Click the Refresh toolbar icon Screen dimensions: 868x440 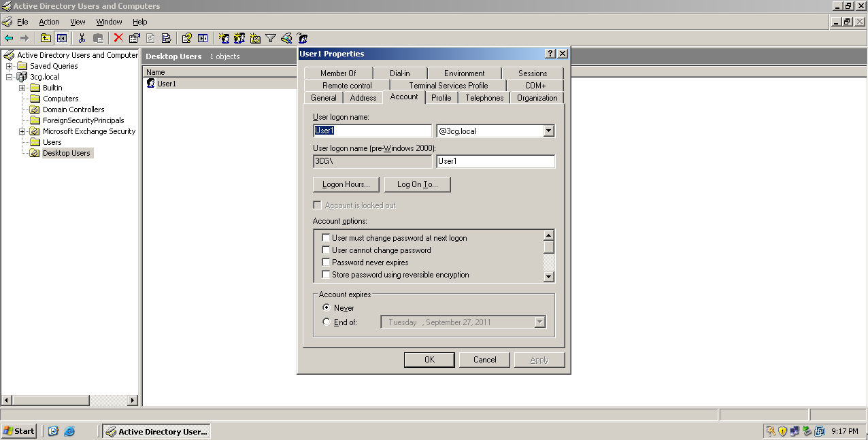coord(150,38)
